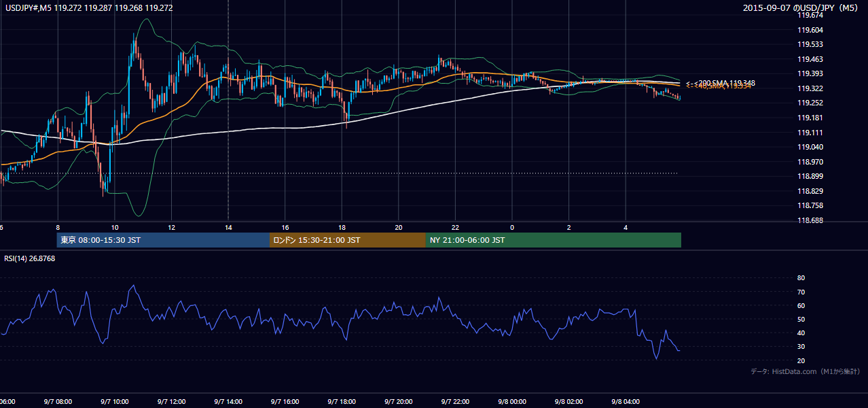Screen dimensions: 868x408
Task: Select the 9/7 22:00 date axis label
Action: tap(455, 402)
